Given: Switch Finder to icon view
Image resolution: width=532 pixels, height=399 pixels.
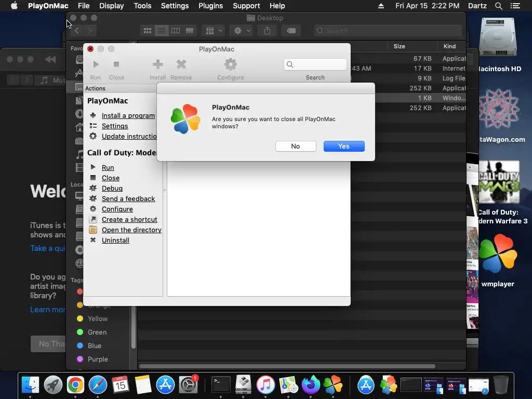Looking at the screenshot, I should pos(148,31).
